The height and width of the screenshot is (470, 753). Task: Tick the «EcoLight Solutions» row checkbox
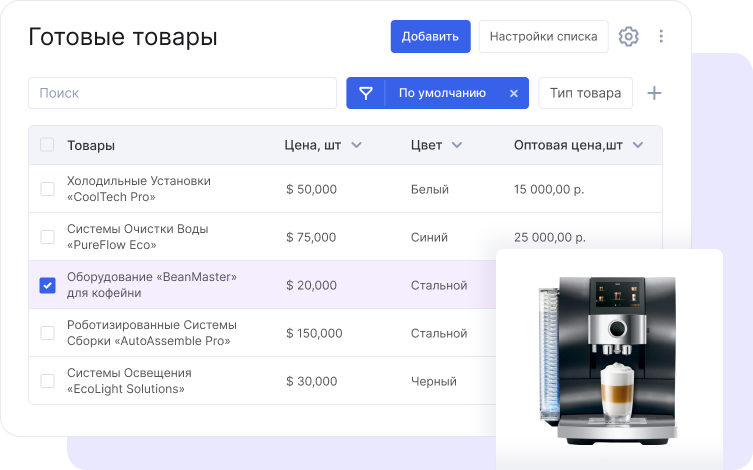47,381
